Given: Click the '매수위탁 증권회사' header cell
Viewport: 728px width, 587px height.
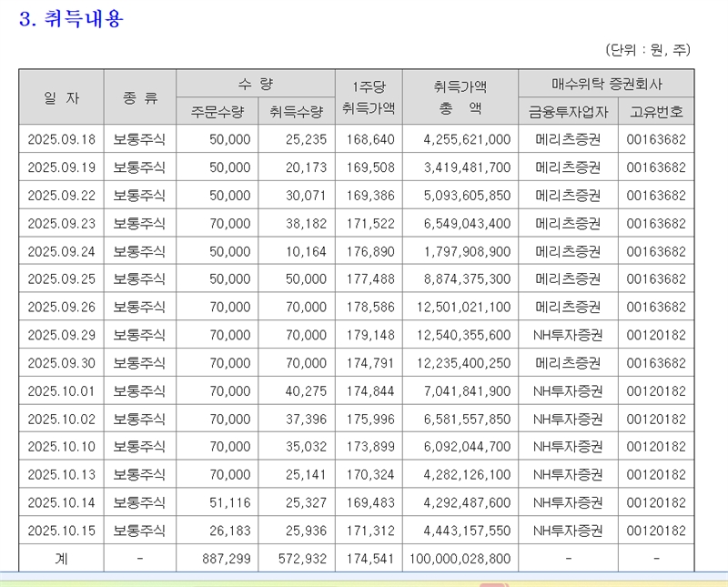Looking at the screenshot, I should (x=606, y=84).
